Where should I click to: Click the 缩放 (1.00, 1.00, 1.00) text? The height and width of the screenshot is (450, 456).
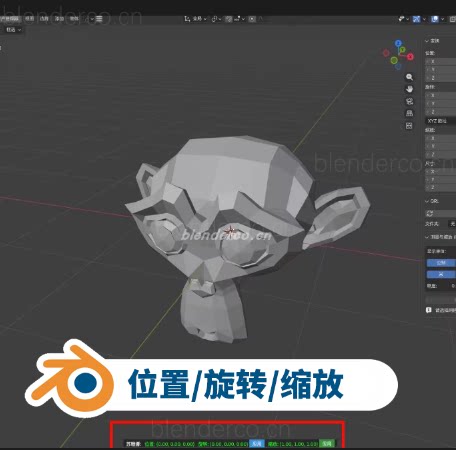[x=293, y=444]
